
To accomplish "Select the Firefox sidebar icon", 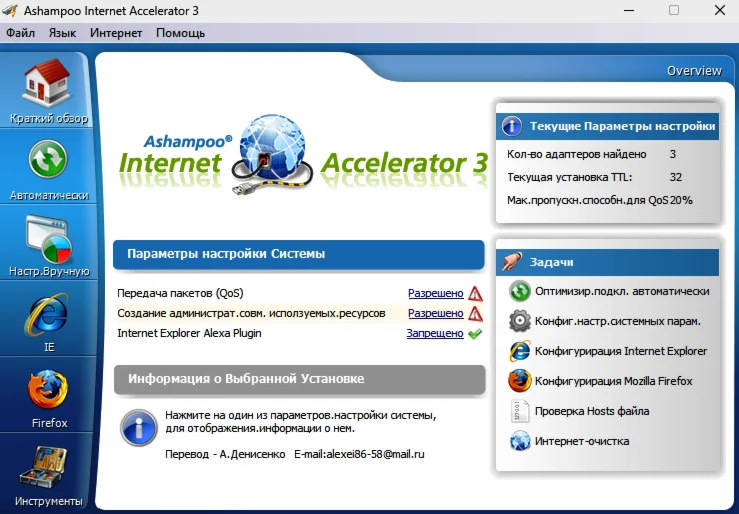I will [48, 390].
